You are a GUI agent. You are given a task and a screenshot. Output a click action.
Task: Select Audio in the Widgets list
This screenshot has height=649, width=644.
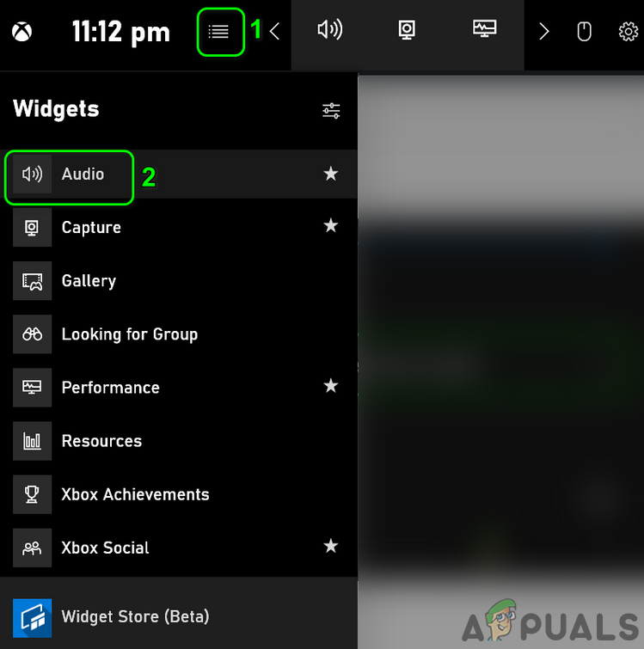pos(179,174)
